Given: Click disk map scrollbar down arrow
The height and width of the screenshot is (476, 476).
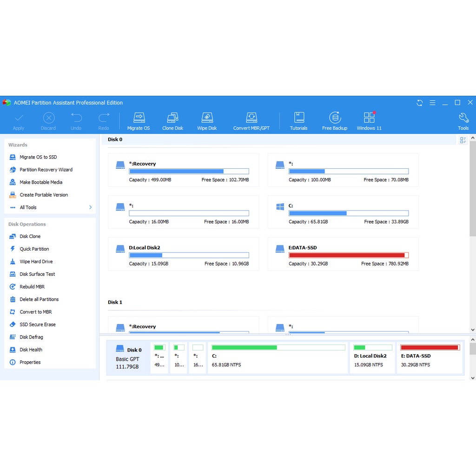Looking at the screenshot, I should pyautogui.click(x=473, y=378).
